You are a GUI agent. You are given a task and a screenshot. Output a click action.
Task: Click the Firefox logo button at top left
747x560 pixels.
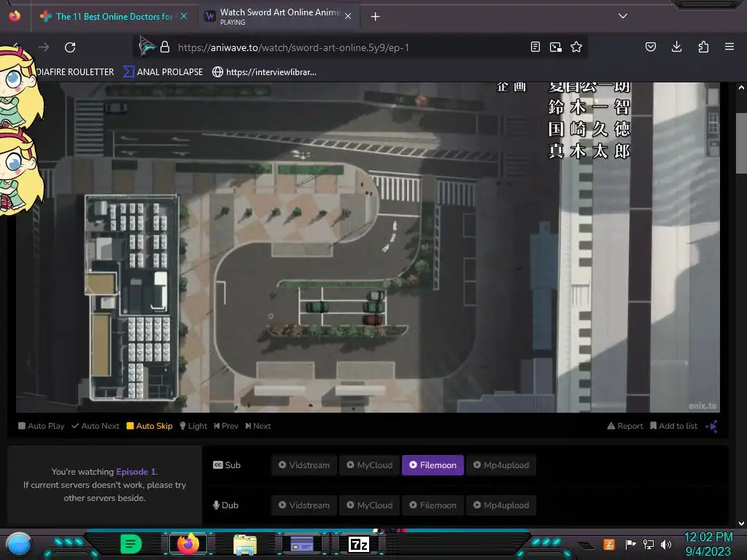click(x=15, y=16)
